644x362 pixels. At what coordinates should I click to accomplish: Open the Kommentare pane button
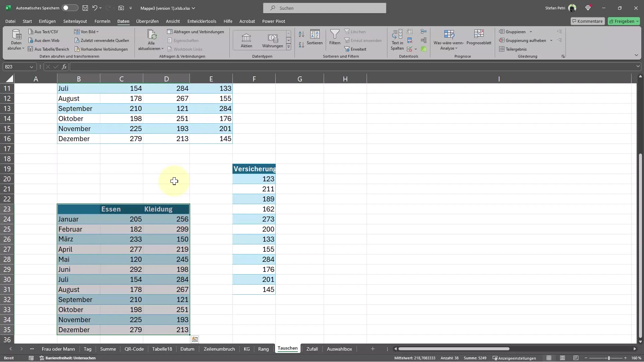tap(588, 21)
